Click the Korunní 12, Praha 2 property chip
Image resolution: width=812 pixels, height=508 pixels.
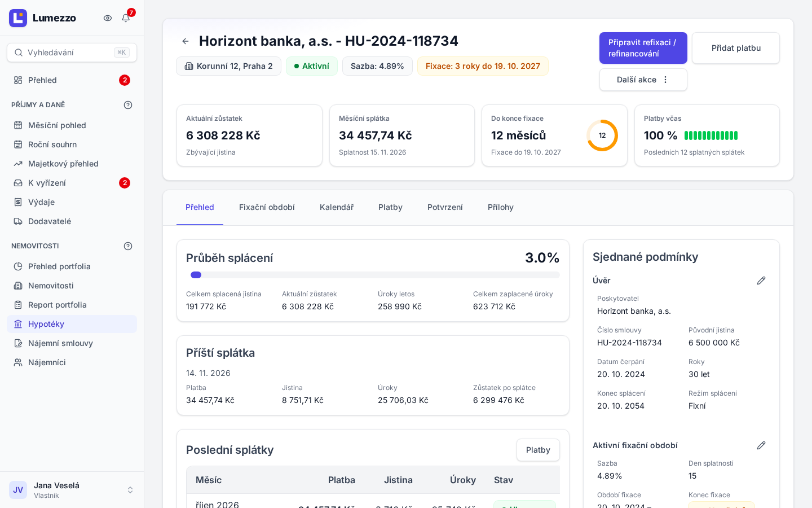click(228, 66)
